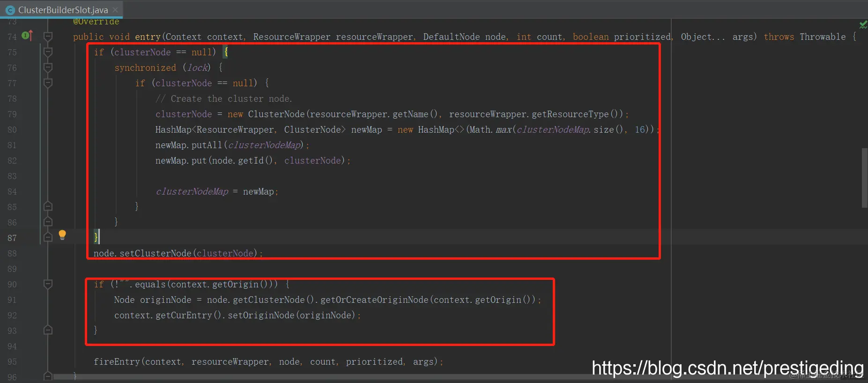Click the '// Create the cluster node.' comment

click(x=224, y=99)
